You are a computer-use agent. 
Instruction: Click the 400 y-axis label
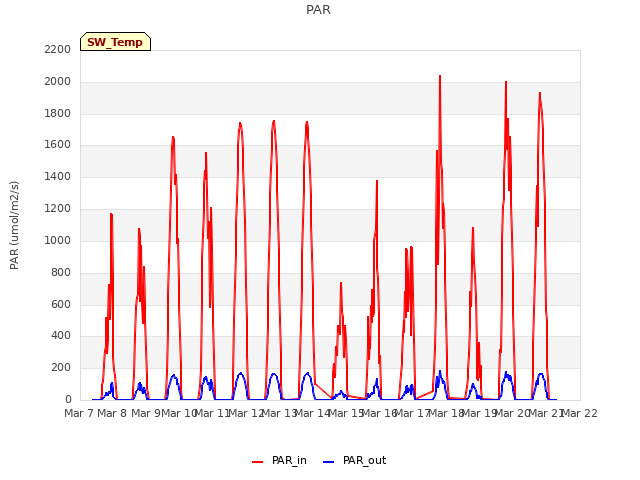[61, 336]
